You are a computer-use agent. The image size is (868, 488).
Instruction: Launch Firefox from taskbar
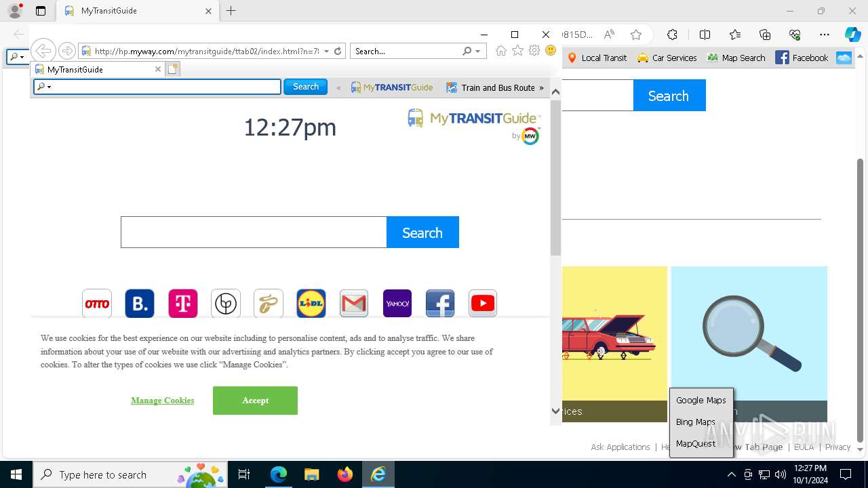[x=345, y=474]
